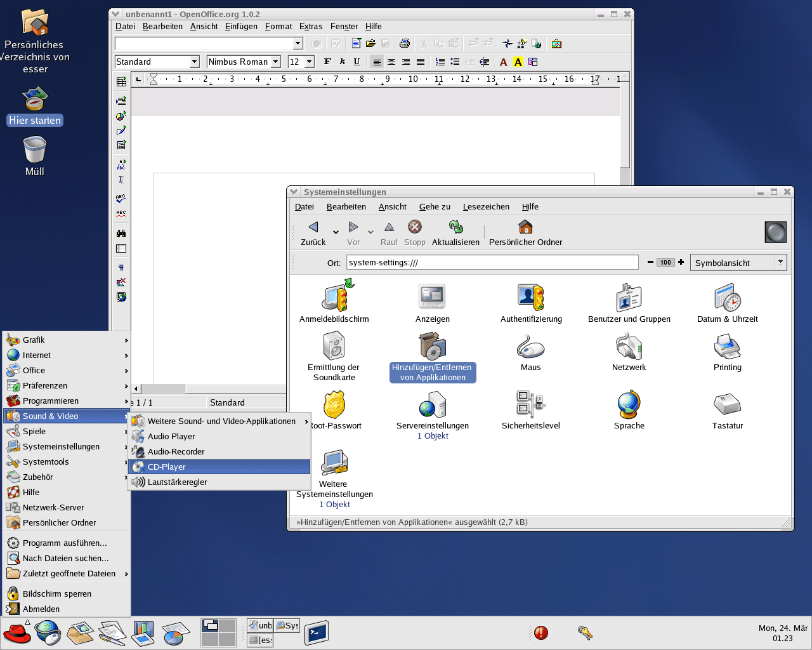Image resolution: width=812 pixels, height=650 pixels.
Task: Click the print icon in OpenOffice
Action: [x=405, y=43]
